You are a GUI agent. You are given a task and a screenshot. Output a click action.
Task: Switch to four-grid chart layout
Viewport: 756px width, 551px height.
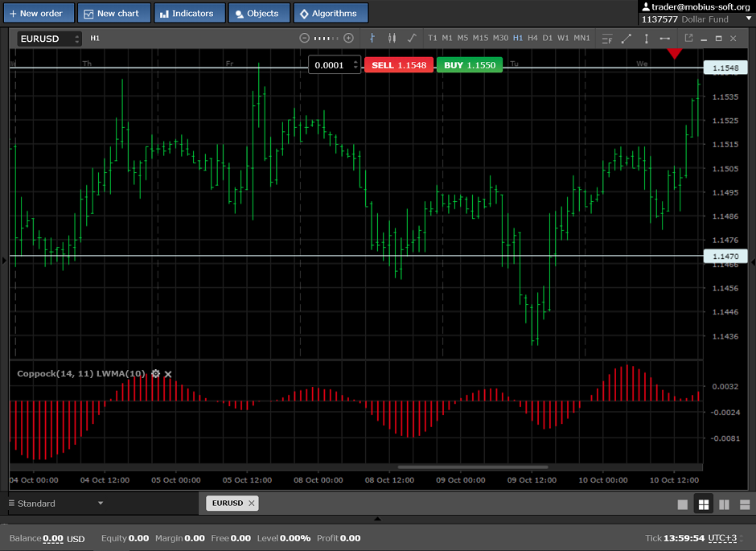704,504
